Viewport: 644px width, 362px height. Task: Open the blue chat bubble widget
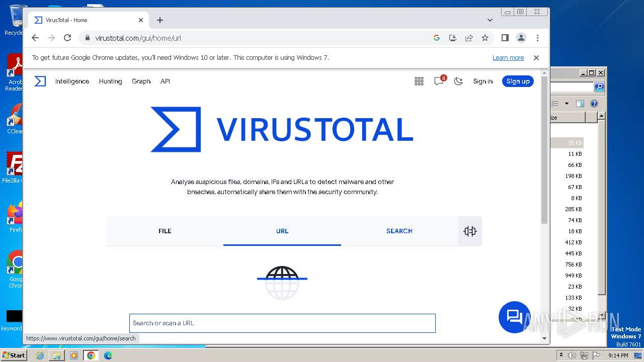pyautogui.click(x=514, y=317)
